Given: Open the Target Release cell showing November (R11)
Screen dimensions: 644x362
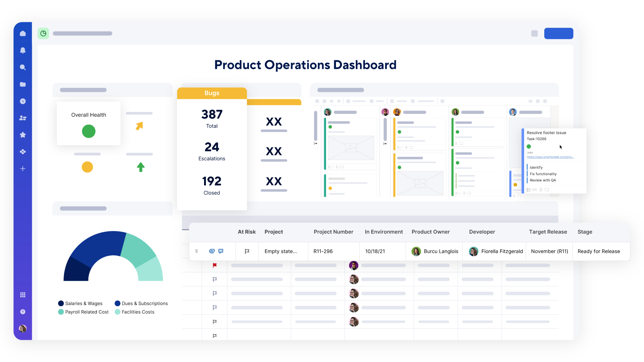Looking at the screenshot, I should click(549, 251).
